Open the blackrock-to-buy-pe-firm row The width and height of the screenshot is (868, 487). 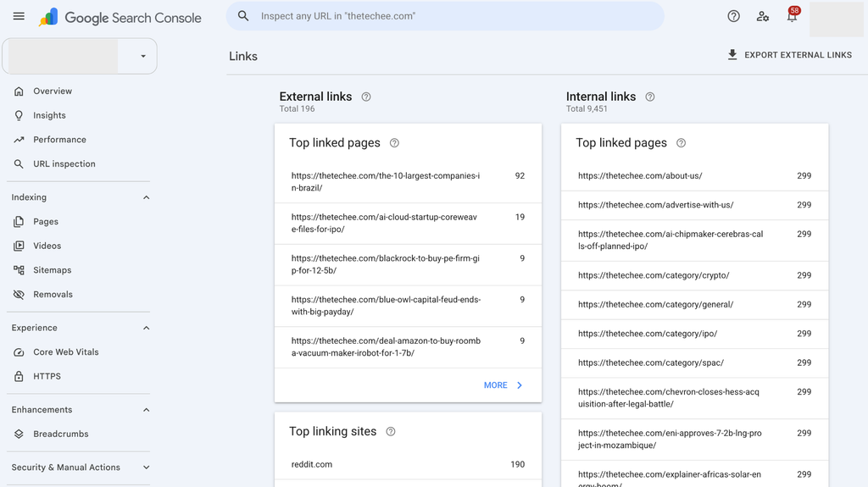408,264
